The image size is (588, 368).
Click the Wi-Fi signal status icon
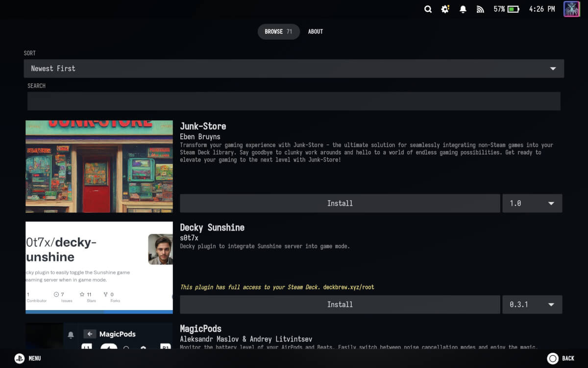[x=480, y=9]
